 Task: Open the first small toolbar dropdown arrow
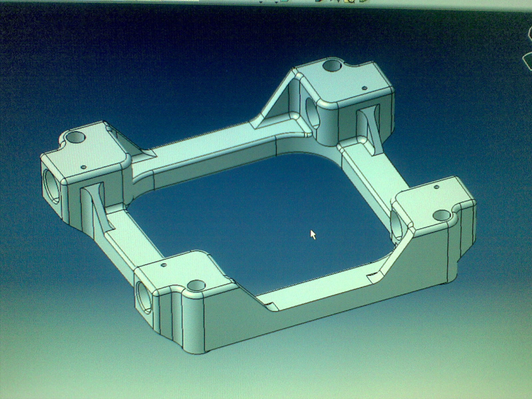click(x=261, y=2)
